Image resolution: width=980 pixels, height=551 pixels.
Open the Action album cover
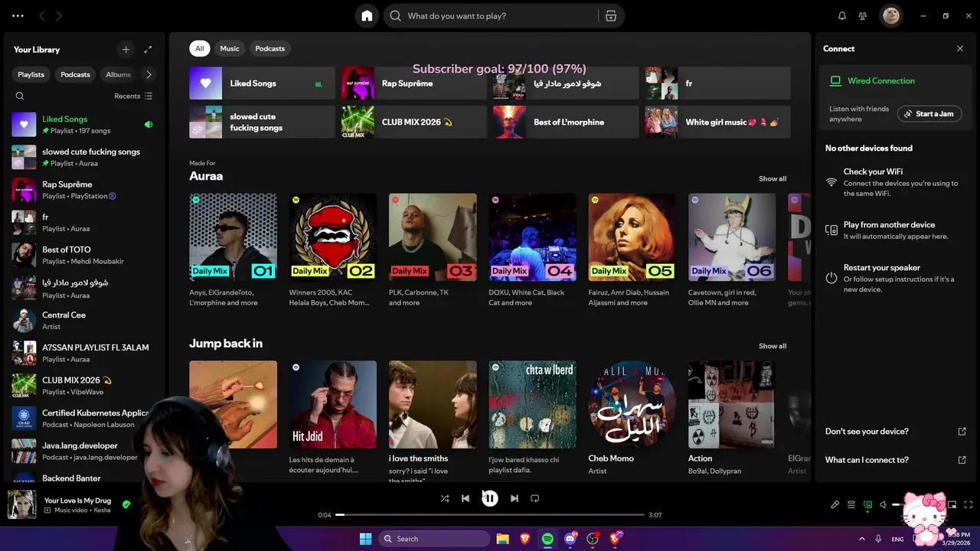point(731,405)
